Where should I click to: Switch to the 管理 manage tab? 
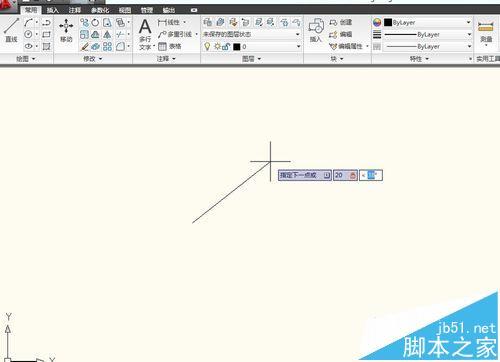pyautogui.click(x=147, y=10)
